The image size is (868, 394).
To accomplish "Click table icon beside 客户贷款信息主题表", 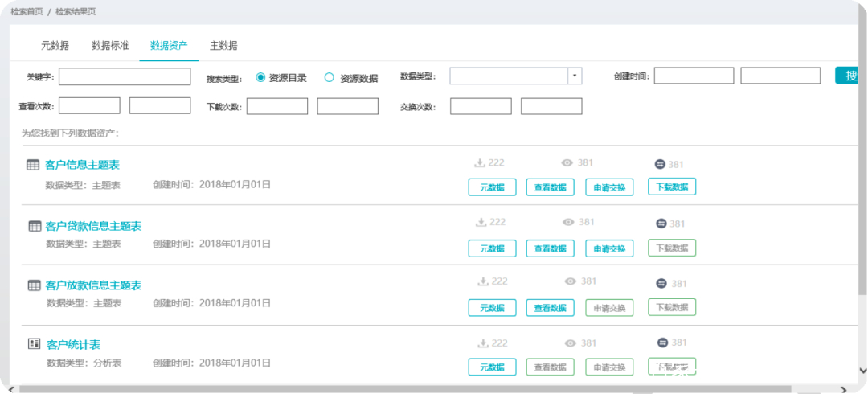I will [x=35, y=226].
